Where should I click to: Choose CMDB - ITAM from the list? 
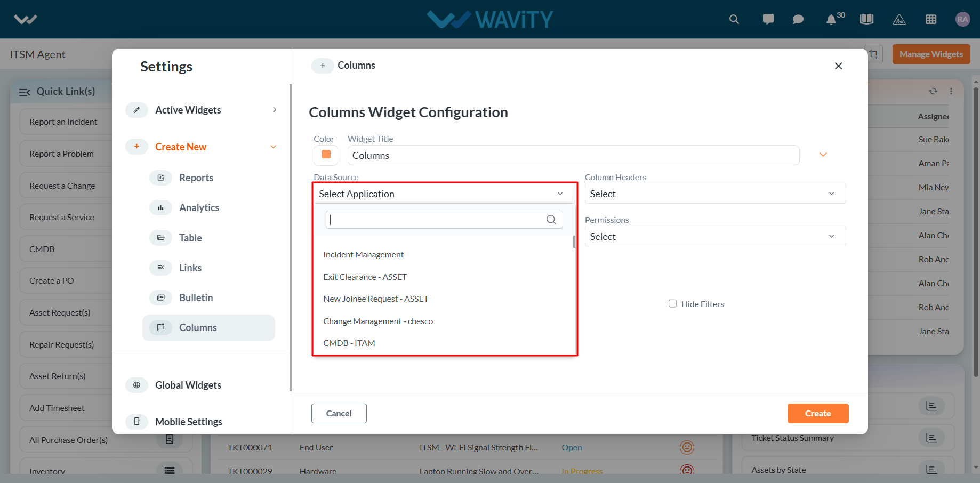pyautogui.click(x=349, y=343)
